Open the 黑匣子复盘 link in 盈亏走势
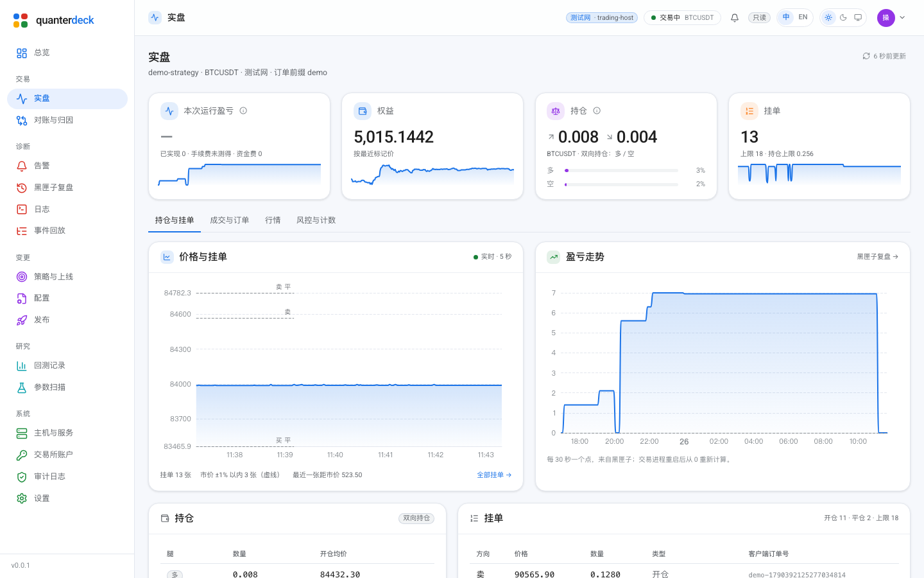 [878, 257]
